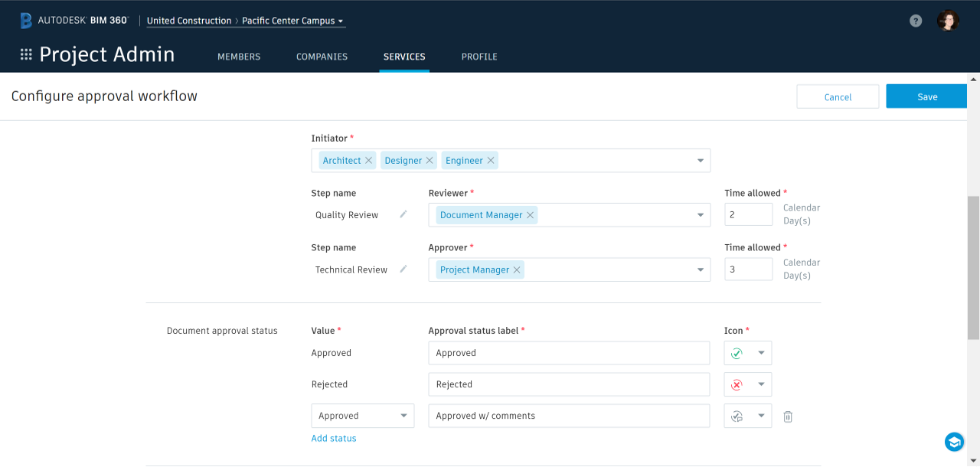This screenshot has height=467, width=980.
Task: Open the Profile tab
Action: (479, 57)
